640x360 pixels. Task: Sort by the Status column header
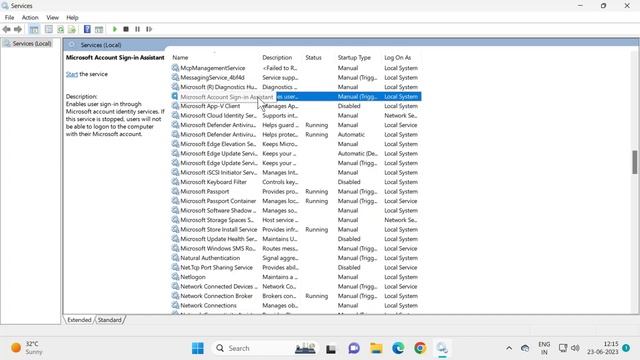pyautogui.click(x=313, y=58)
